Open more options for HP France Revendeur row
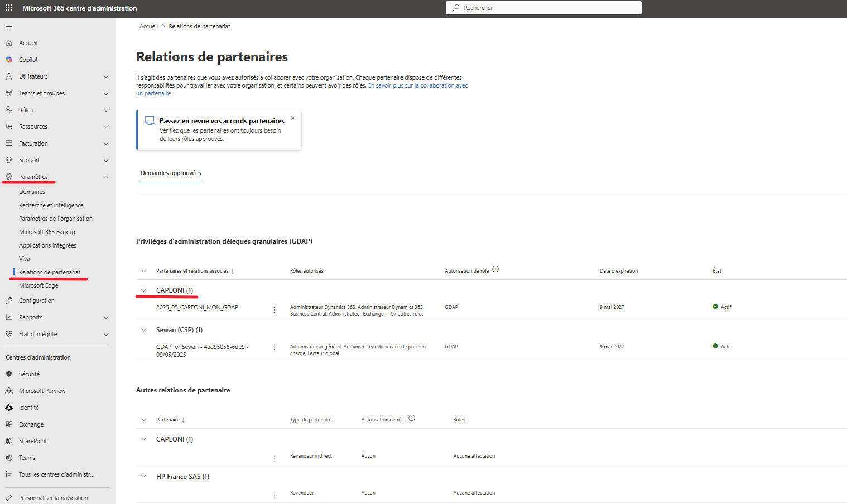 click(x=274, y=496)
